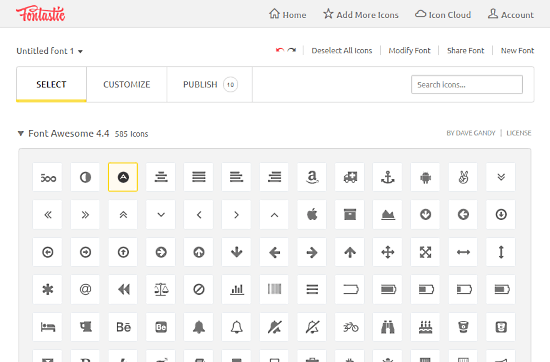
Task: Click New Font link
Action: click(517, 51)
